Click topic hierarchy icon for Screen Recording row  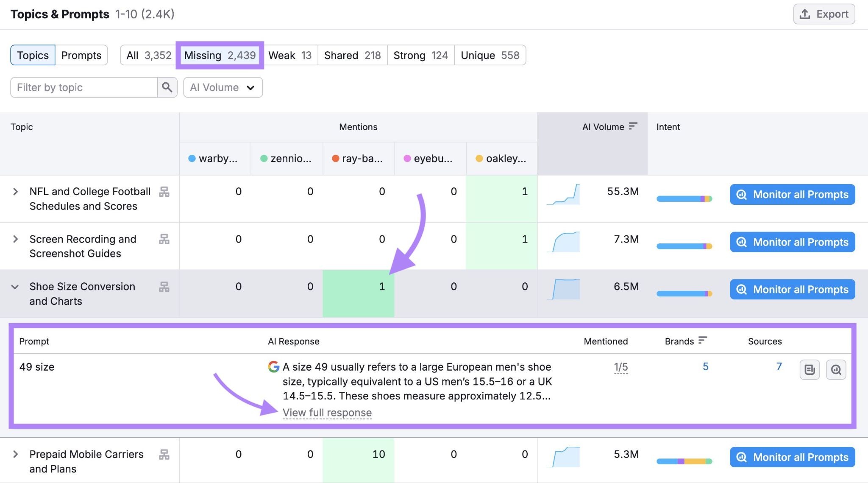(164, 239)
